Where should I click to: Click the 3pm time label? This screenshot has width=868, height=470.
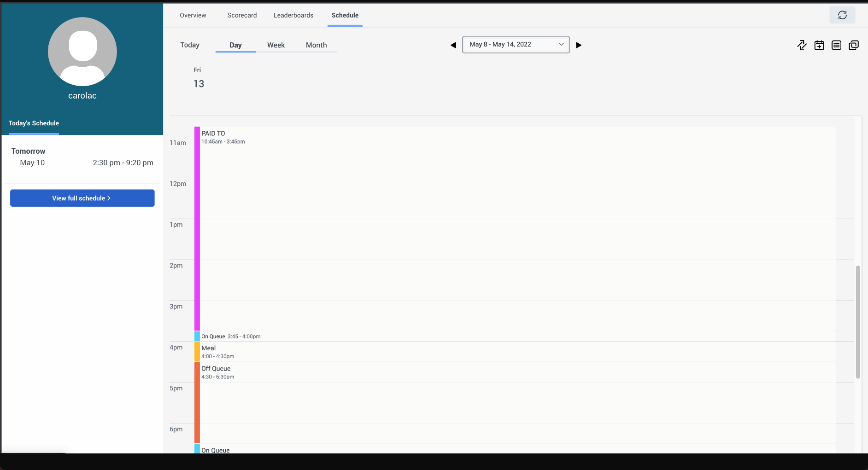tap(176, 307)
